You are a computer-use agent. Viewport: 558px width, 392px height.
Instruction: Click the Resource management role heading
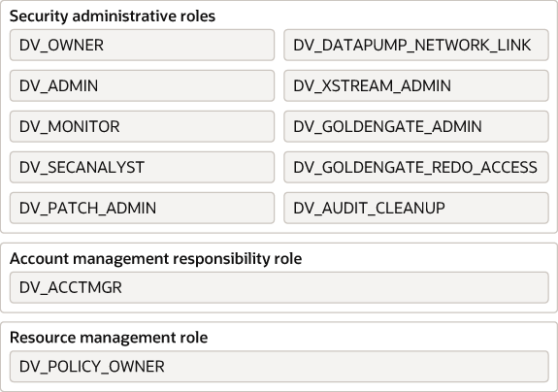(109, 338)
